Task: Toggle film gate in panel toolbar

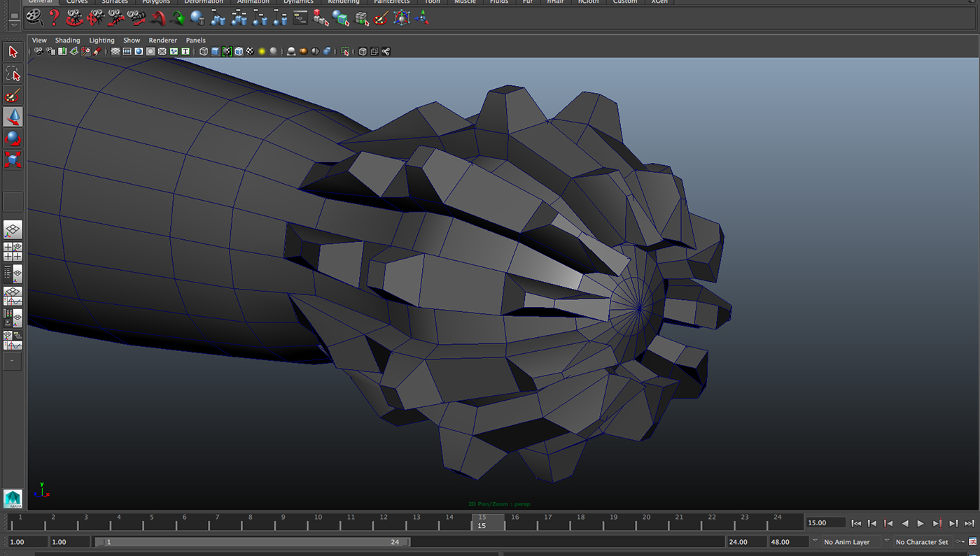Action: coord(127,51)
